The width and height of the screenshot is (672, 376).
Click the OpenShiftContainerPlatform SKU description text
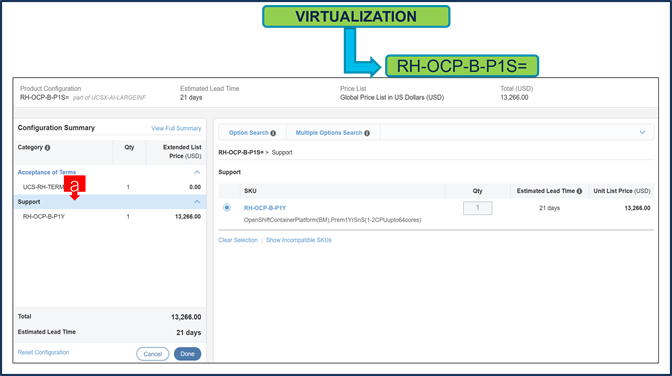[333, 220]
